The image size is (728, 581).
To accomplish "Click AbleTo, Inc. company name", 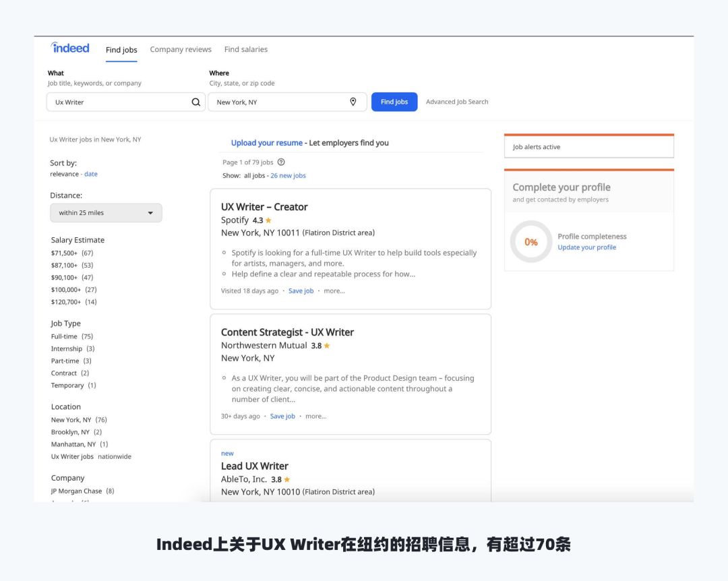I will (244, 479).
